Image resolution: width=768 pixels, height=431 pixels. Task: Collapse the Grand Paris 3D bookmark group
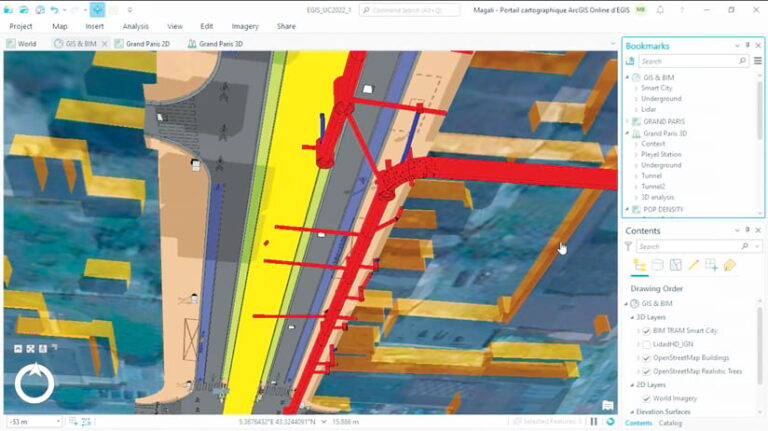pyautogui.click(x=627, y=133)
